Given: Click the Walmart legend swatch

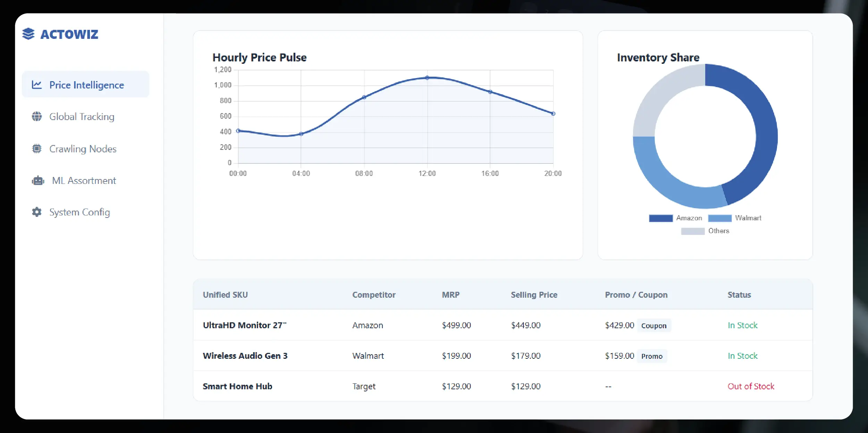Looking at the screenshot, I should tap(719, 218).
